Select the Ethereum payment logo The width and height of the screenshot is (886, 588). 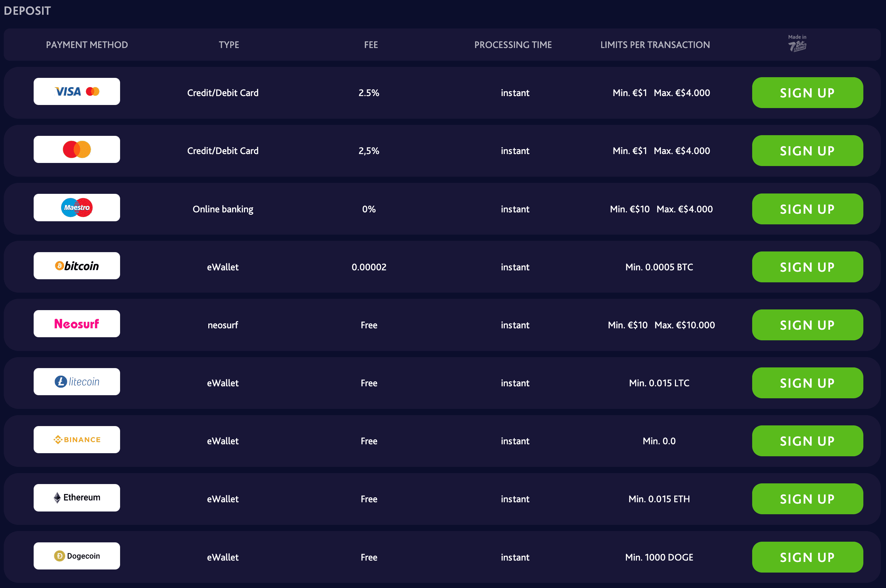click(x=77, y=498)
